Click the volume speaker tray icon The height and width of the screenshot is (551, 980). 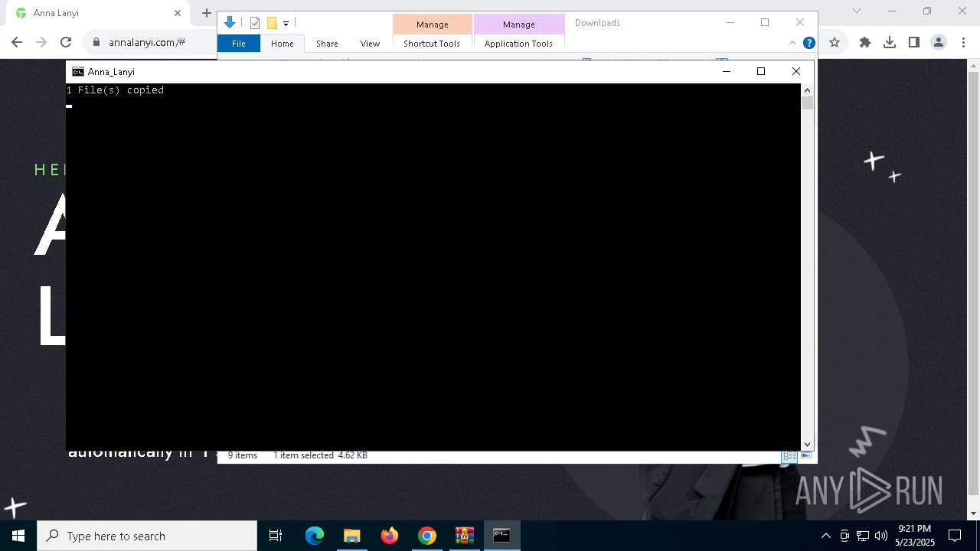tap(881, 536)
